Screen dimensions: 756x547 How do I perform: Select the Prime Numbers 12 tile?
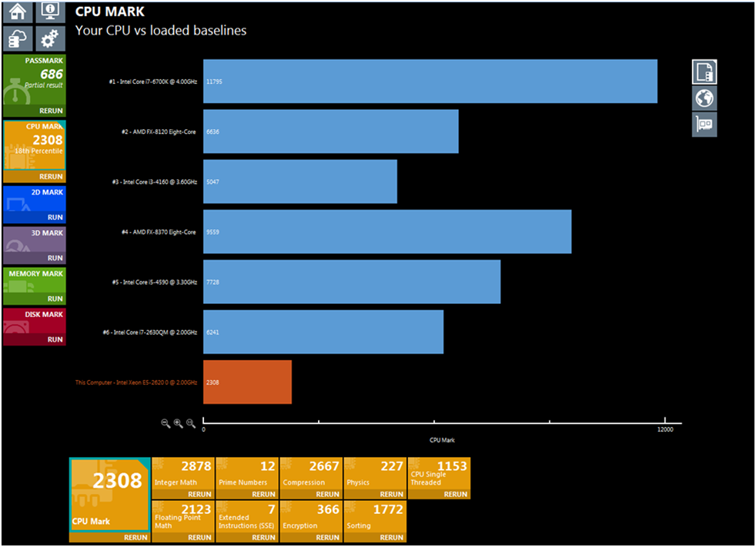coord(247,473)
